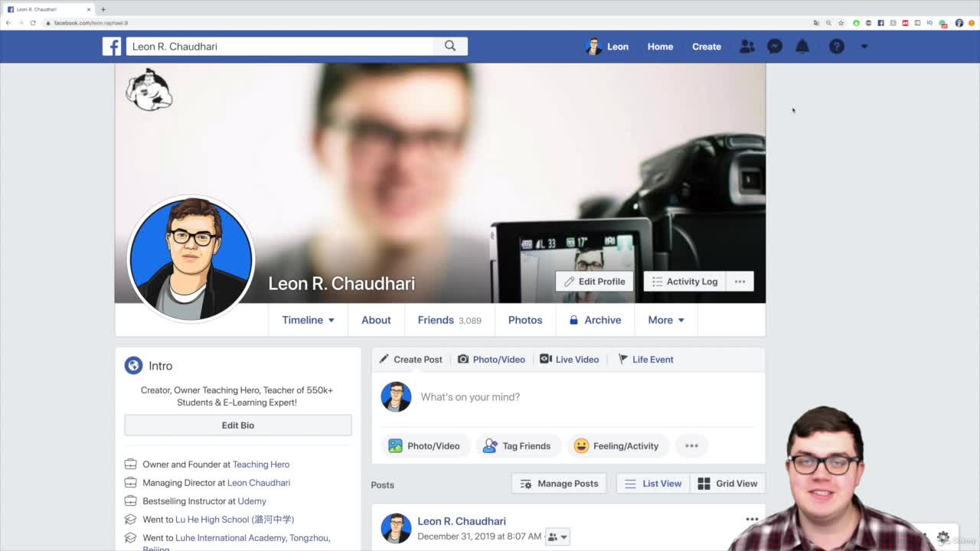
Task: Switch to Grid View
Action: click(727, 484)
